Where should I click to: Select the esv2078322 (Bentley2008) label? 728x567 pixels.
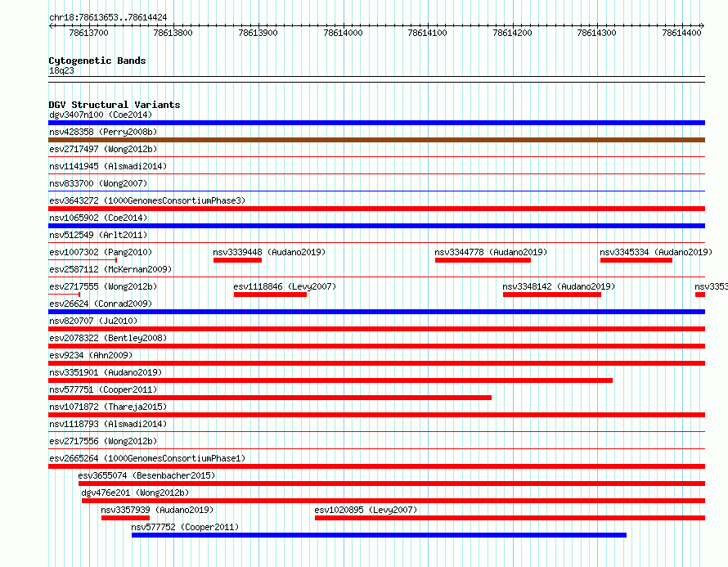(108, 338)
